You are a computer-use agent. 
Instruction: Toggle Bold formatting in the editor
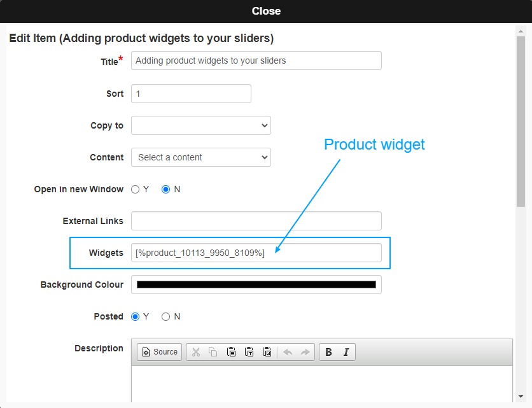pos(328,352)
